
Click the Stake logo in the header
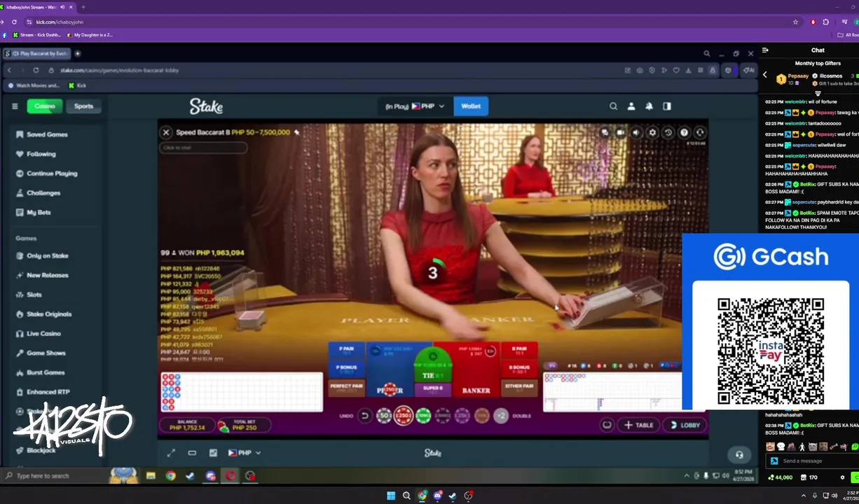206,106
